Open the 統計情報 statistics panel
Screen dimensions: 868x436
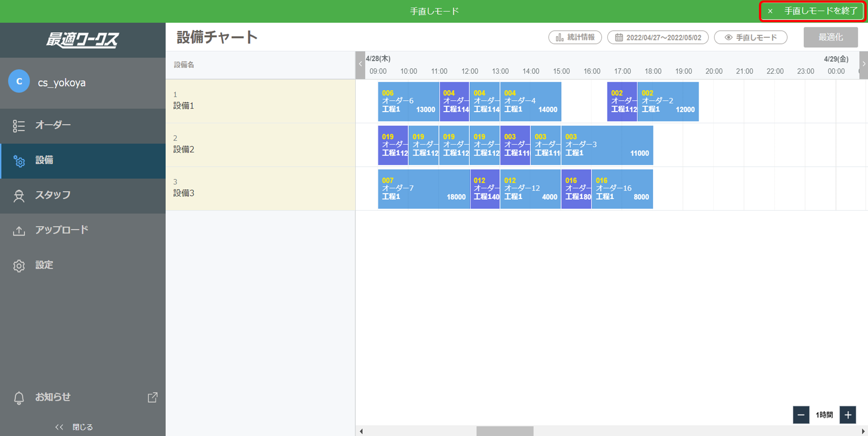[x=575, y=37]
